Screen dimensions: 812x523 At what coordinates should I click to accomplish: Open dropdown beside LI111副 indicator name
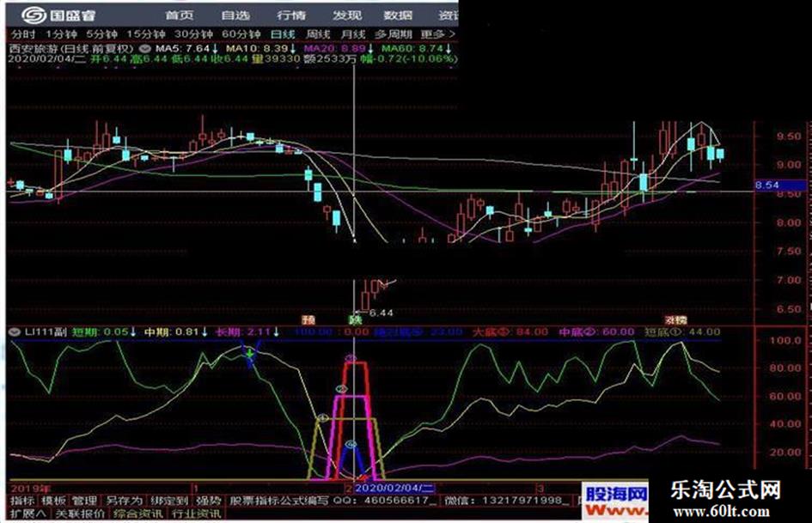15,332
